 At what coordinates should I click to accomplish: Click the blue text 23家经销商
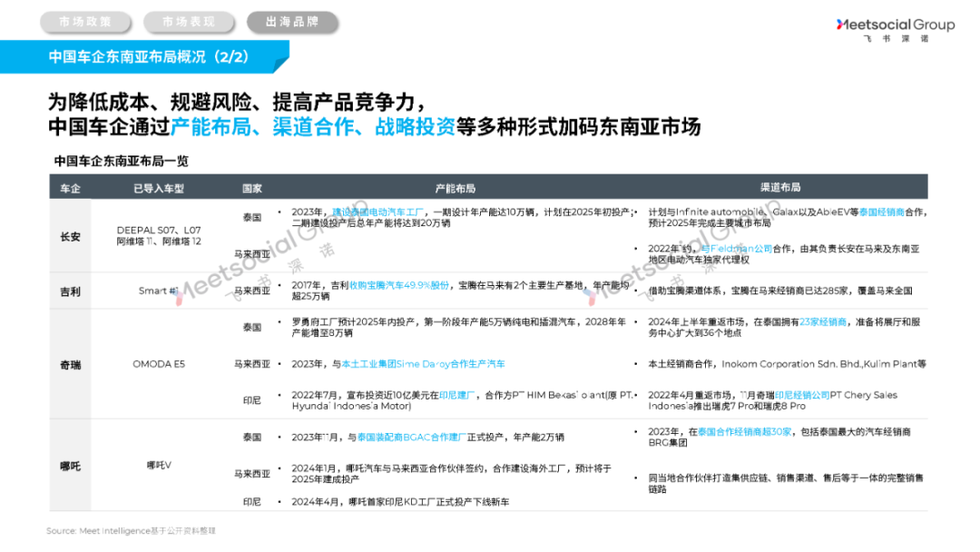coord(823,322)
